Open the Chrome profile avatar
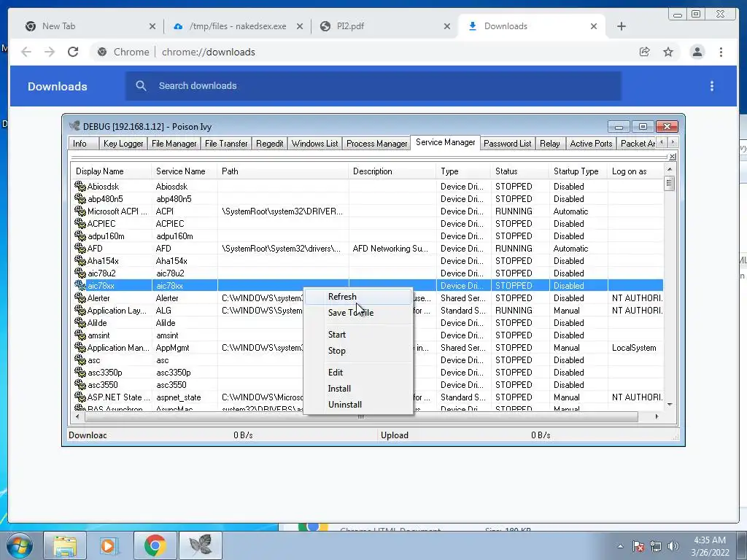The height and width of the screenshot is (560, 747). [697, 52]
